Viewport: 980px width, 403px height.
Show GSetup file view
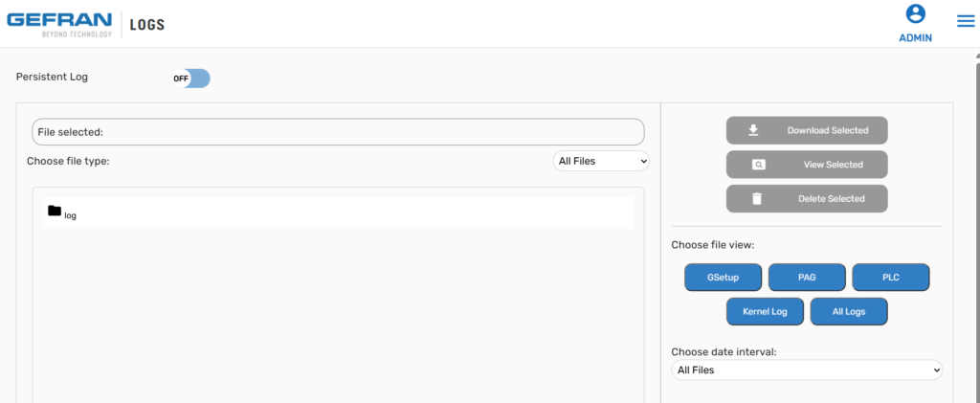pos(724,278)
